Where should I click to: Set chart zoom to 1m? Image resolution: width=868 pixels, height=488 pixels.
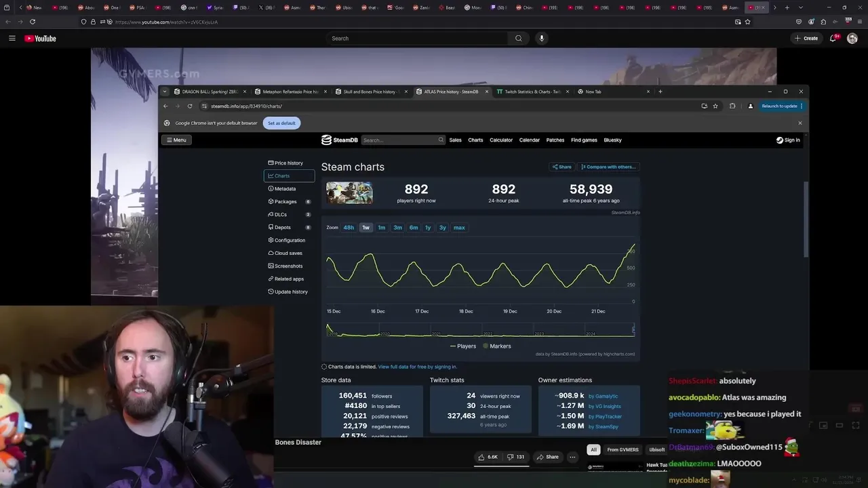[382, 228]
